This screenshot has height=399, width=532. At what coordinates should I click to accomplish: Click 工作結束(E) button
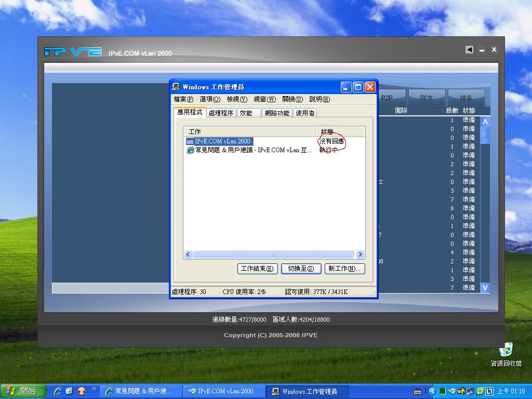[257, 269]
